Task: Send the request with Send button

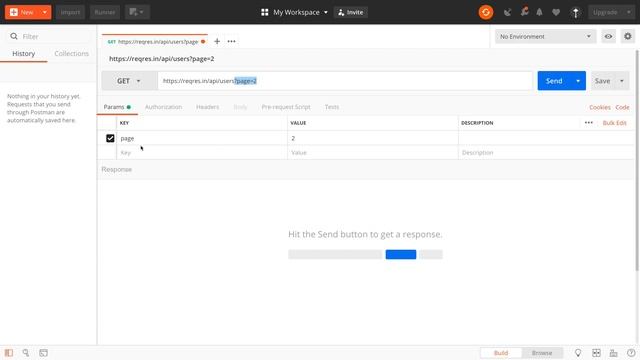Action: (x=554, y=81)
